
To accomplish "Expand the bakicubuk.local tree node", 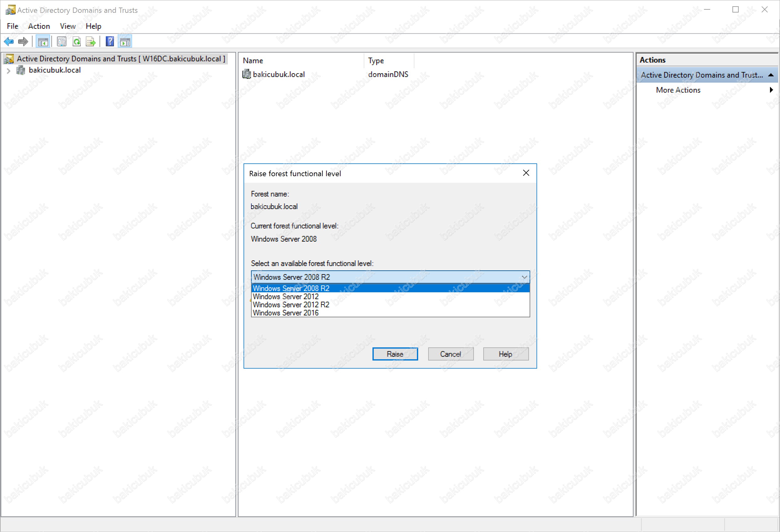I will point(9,70).
